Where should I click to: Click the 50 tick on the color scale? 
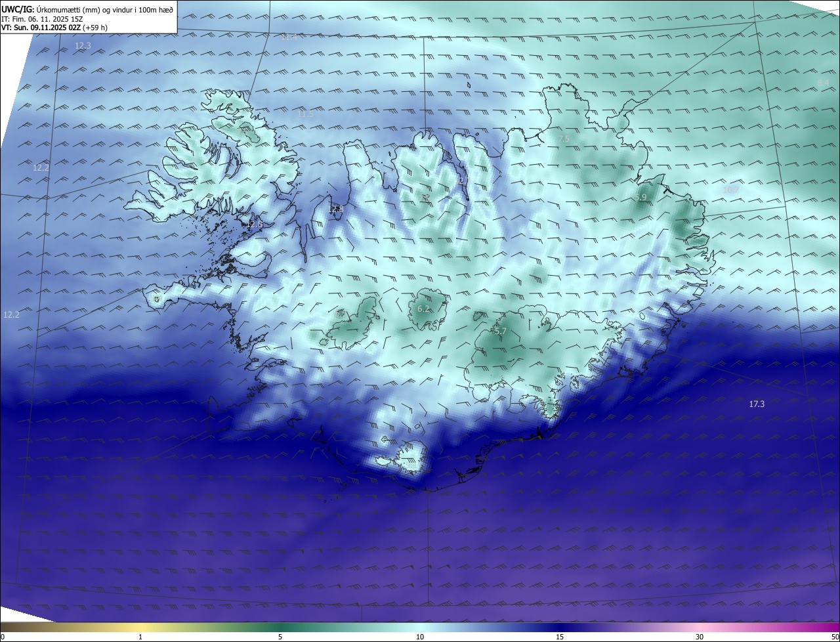coord(835,637)
